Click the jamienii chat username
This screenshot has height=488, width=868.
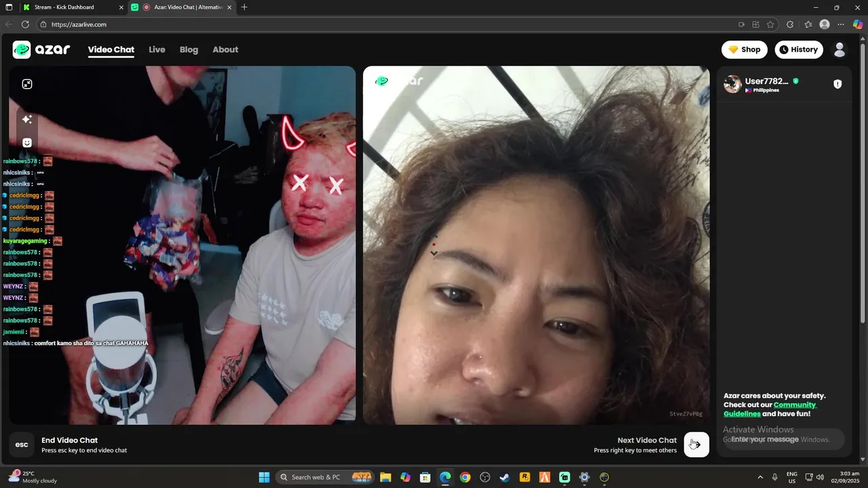tap(14, 332)
